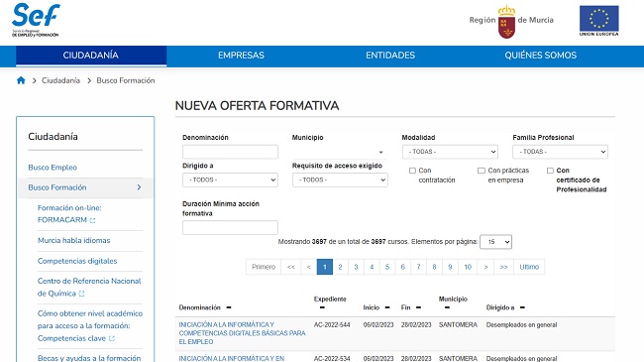Click external link icon beside FORMACARM
This screenshot has height=362, width=644.
tap(93, 220)
